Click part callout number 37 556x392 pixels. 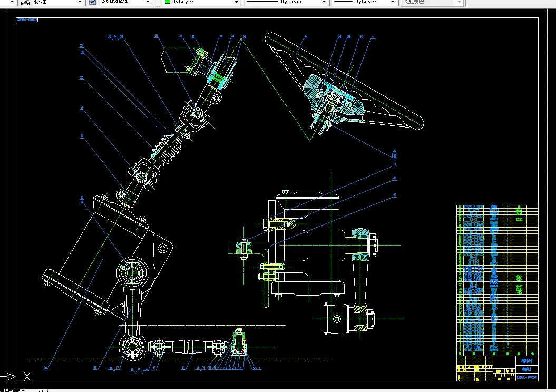pos(306,36)
